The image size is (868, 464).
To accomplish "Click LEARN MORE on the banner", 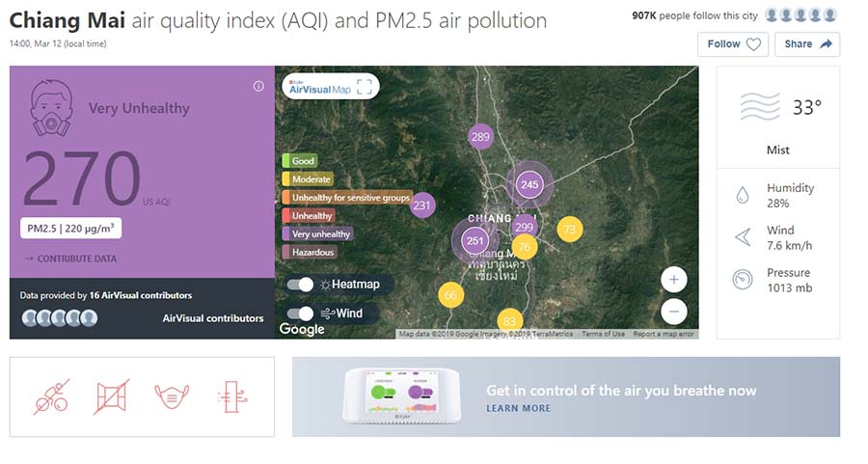I will 519,409.
